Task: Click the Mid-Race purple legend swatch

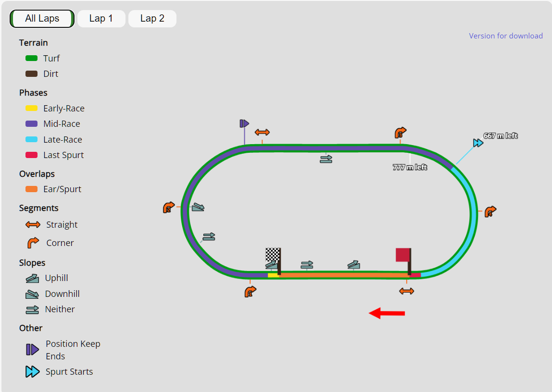Action: coord(32,124)
